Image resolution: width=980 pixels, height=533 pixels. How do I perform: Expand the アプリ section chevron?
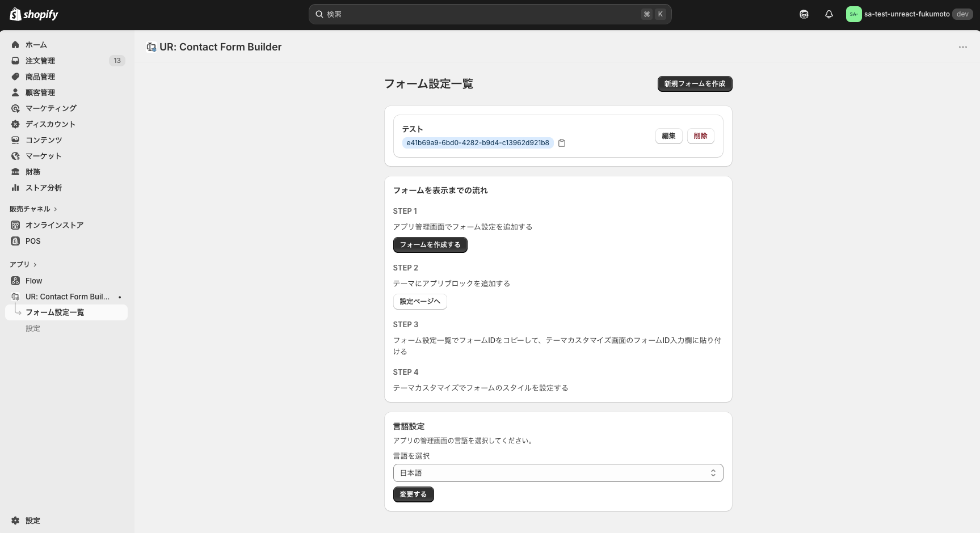35,265
